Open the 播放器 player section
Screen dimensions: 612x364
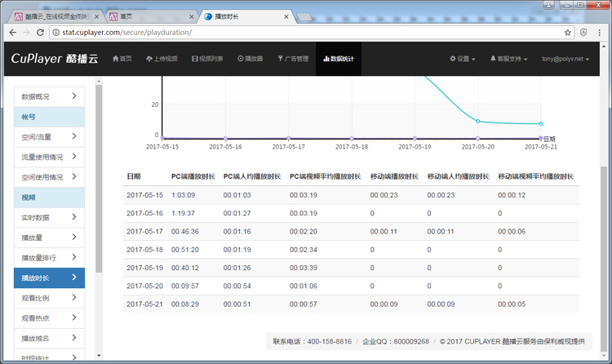click(x=251, y=59)
